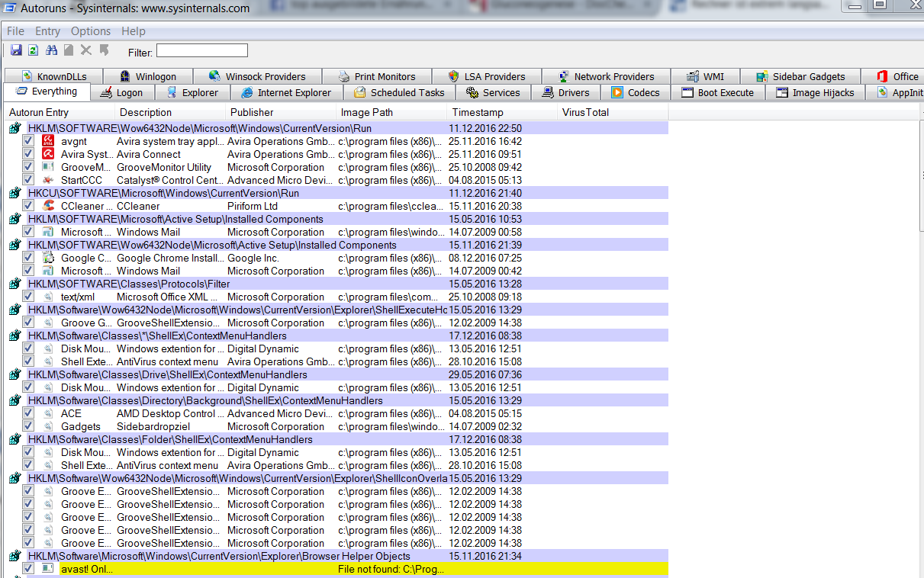
Task: Click the Jump to Entry toolbar icon
Action: point(105,50)
